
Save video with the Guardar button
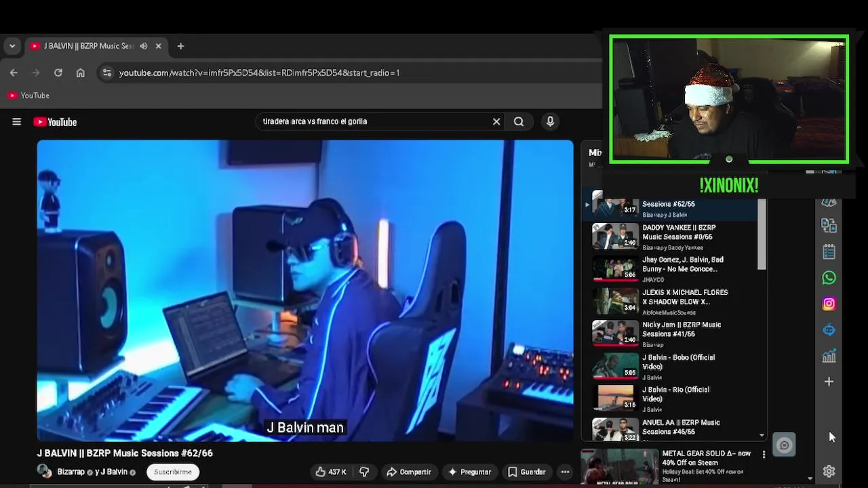(x=526, y=472)
